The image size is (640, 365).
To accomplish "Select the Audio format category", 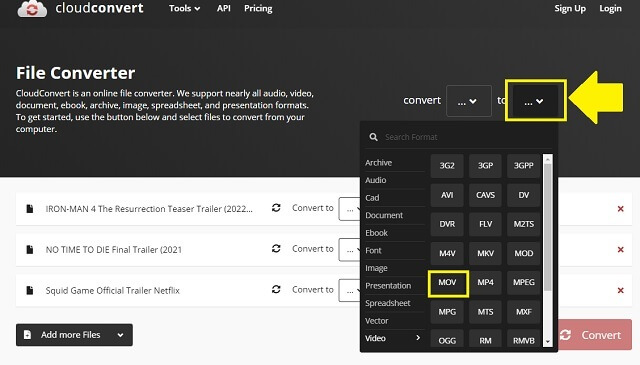I will pos(376,180).
